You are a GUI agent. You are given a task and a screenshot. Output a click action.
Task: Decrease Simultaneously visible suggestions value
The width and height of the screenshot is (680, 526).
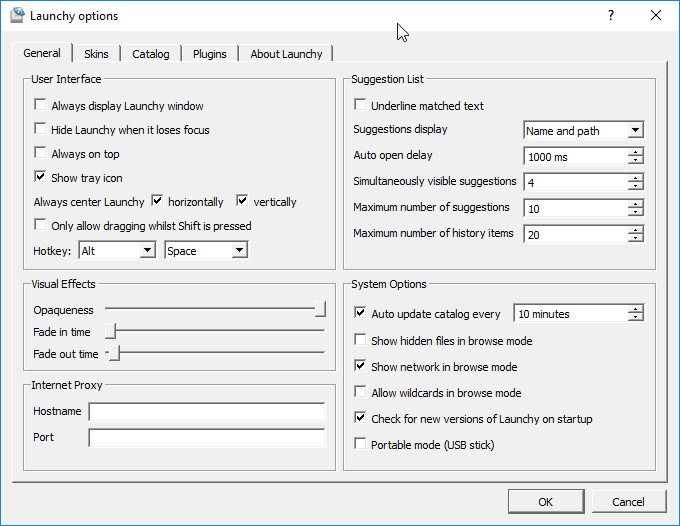pos(636,186)
